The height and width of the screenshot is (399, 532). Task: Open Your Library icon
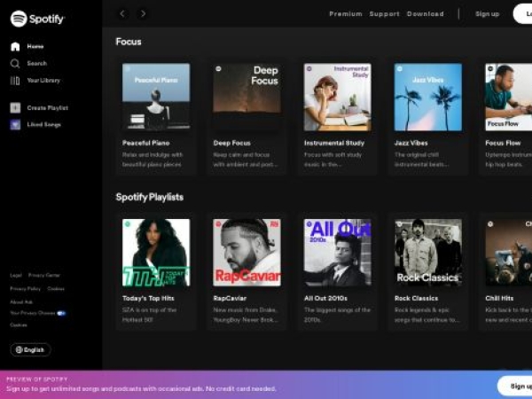pyautogui.click(x=15, y=81)
